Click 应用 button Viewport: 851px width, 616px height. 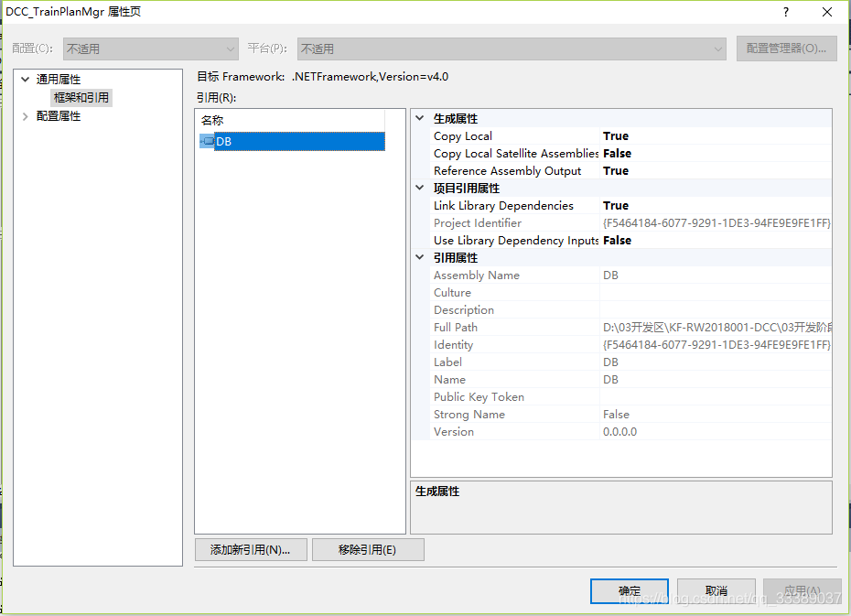[x=803, y=590]
